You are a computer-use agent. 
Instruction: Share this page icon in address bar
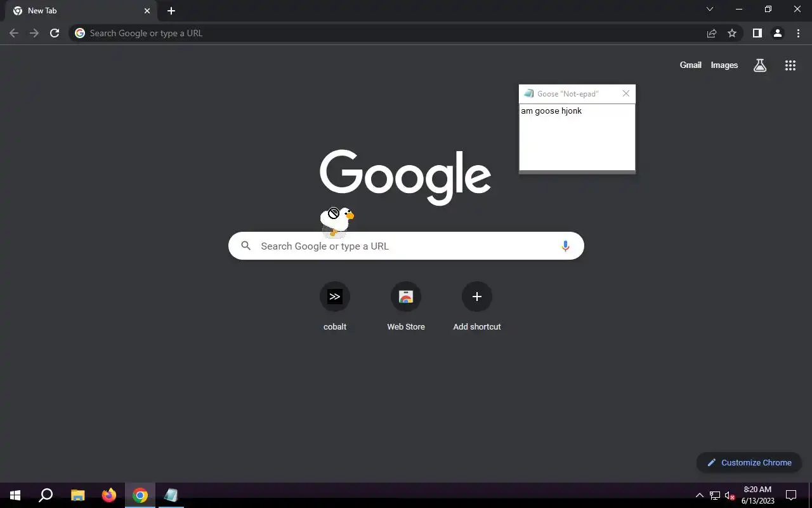coord(712,33)
